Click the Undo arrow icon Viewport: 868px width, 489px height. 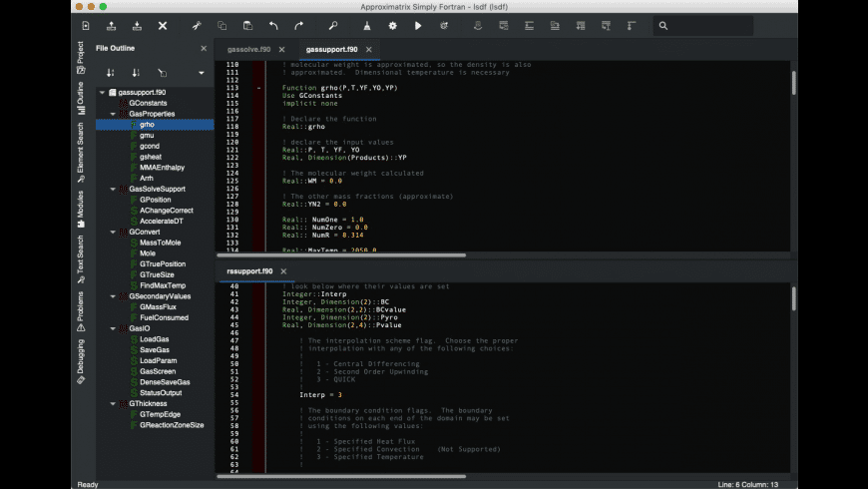click(x=273, y=25)
